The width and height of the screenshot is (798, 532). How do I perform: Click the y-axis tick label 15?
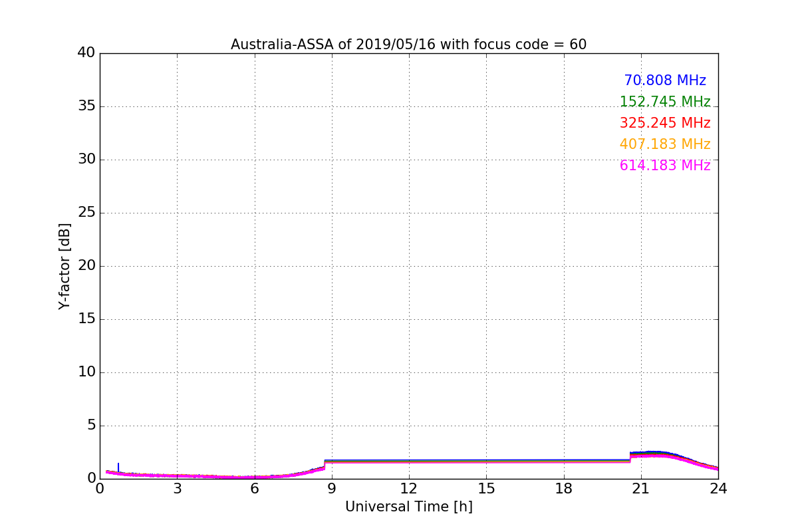pyautogui.click(x=86, y=319)
